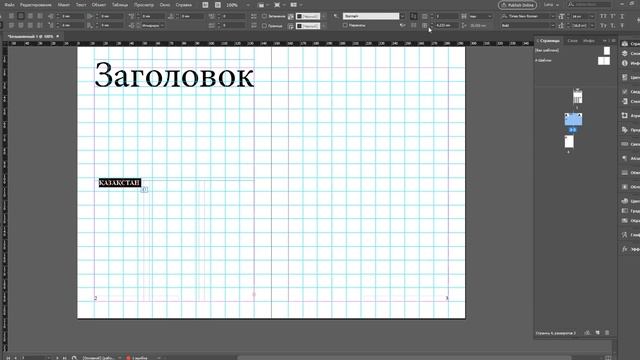Image resolution: width=640 pixels, height=360 pixels.
Task: Open the Информация dock panel icon
Action: 625,63
